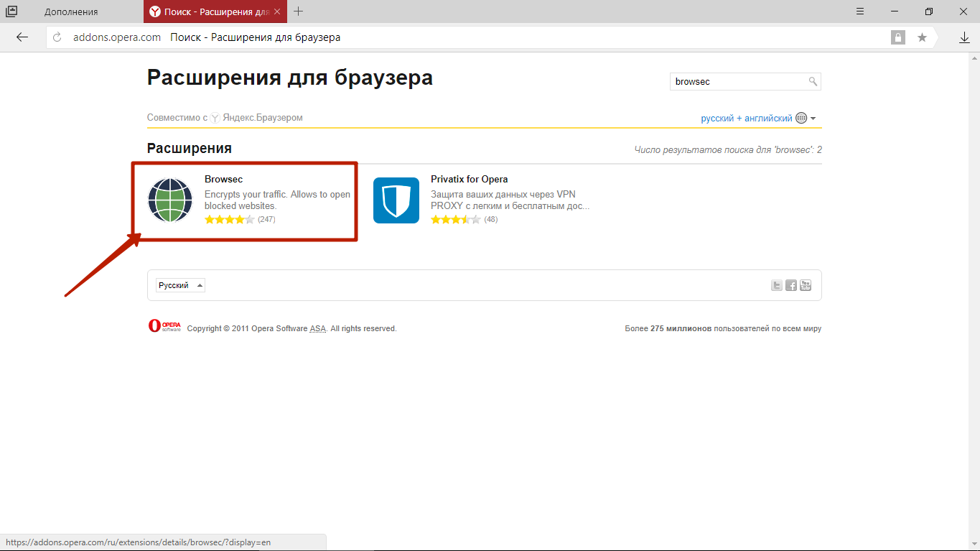
Task: Open the Facebook icon in the footer
Action: [791, 285]
